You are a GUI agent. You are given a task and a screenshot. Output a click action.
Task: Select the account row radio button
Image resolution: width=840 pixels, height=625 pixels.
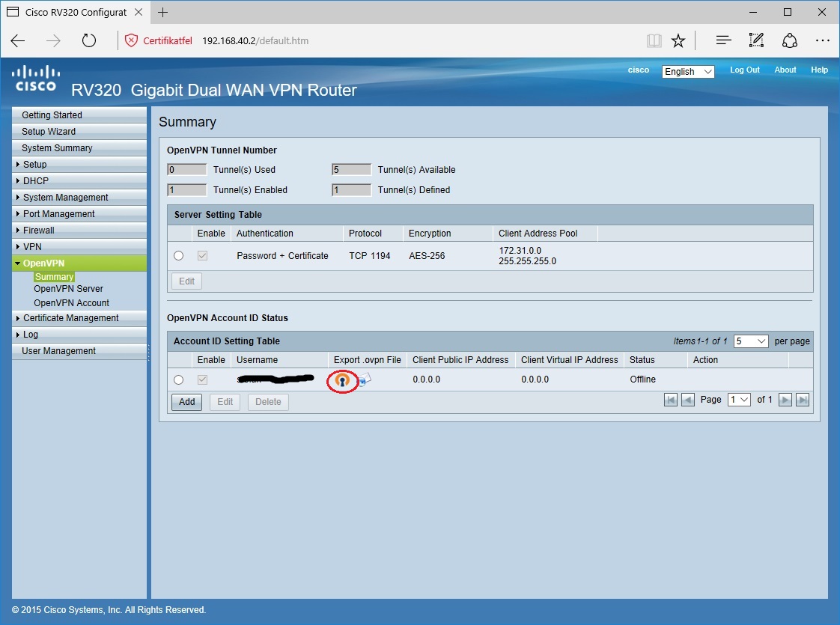(178, 379)
